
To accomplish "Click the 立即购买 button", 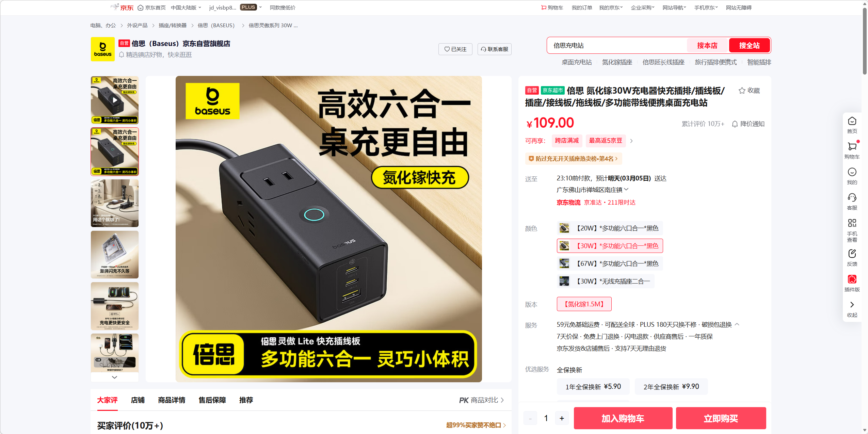I will click(x=721, y=418).
